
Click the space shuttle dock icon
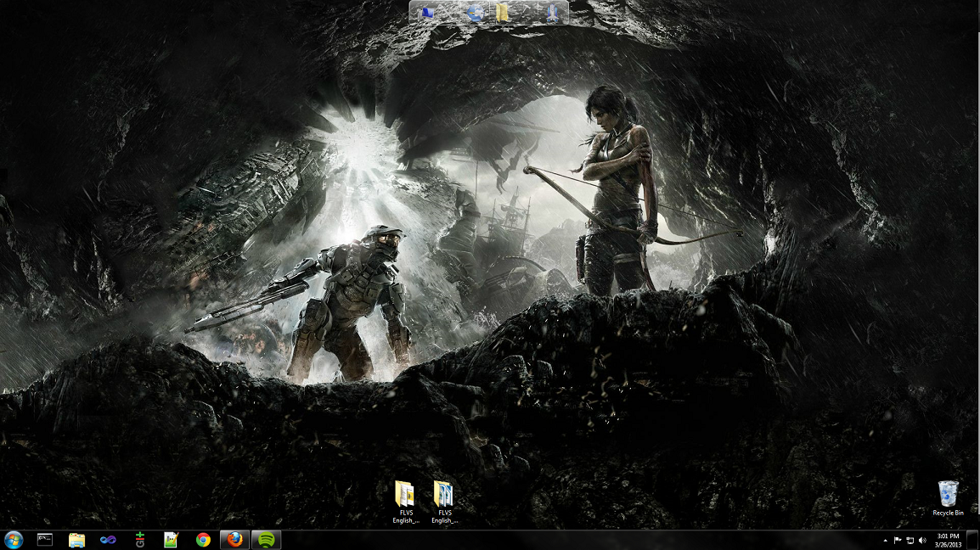553,13
